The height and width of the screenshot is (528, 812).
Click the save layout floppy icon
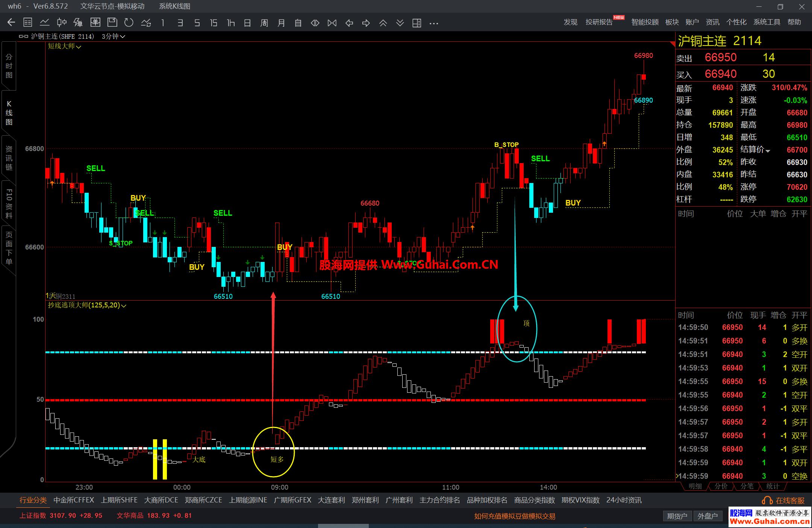[x=112, y=23]
